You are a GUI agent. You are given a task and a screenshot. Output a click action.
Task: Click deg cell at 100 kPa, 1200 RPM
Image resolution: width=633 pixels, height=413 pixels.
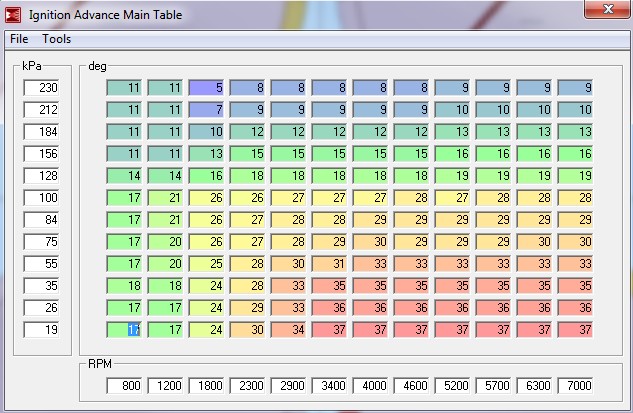[165, 198]
